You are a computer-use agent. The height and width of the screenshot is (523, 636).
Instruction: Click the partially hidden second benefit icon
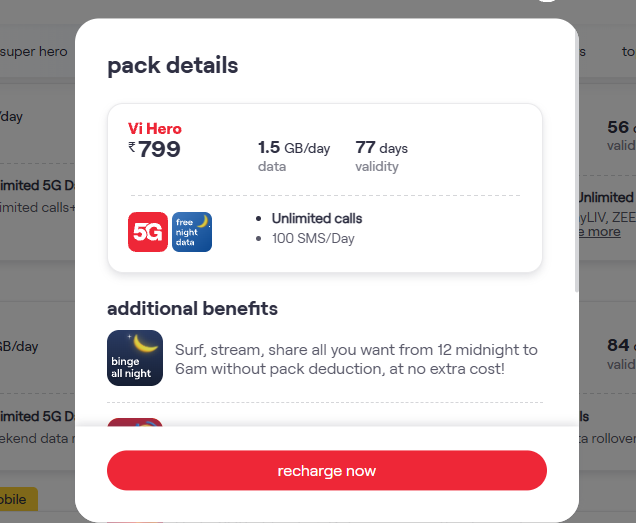(x=135, y=423)
